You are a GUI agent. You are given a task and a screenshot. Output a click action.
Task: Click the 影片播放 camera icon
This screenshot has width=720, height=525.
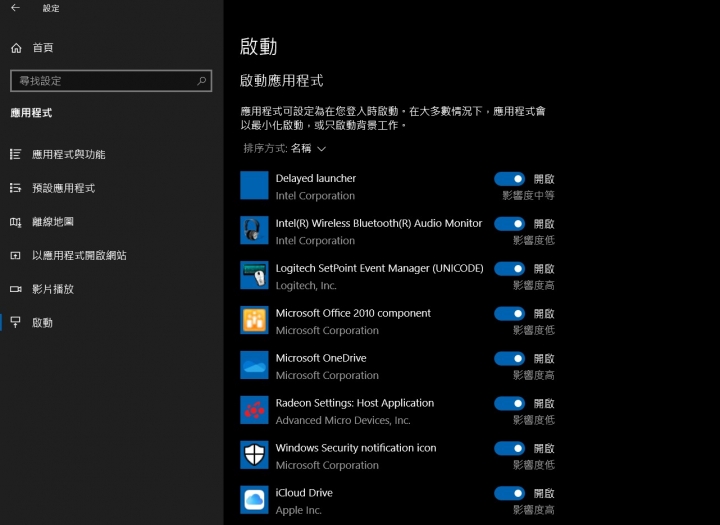pyautogui.click(x=16, y=289)
